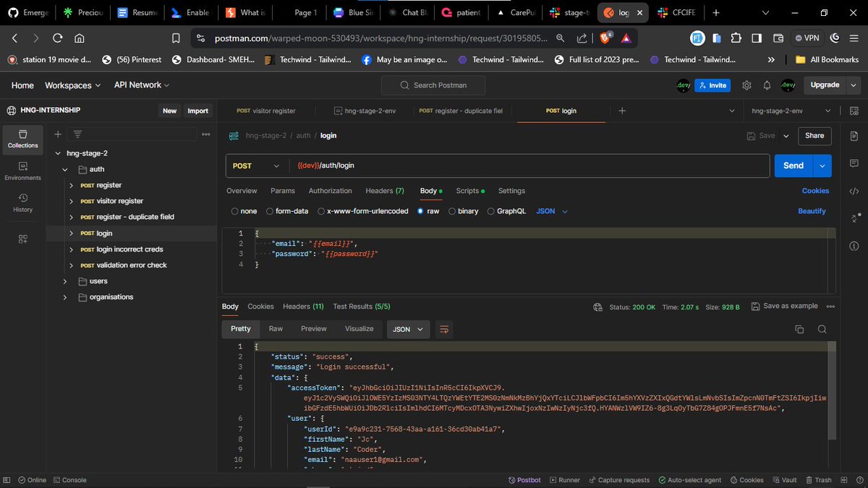This screenshot has height=488, width=868.
Task: Open the hng-stage-2-env environment selector
Action: [791, 111]
